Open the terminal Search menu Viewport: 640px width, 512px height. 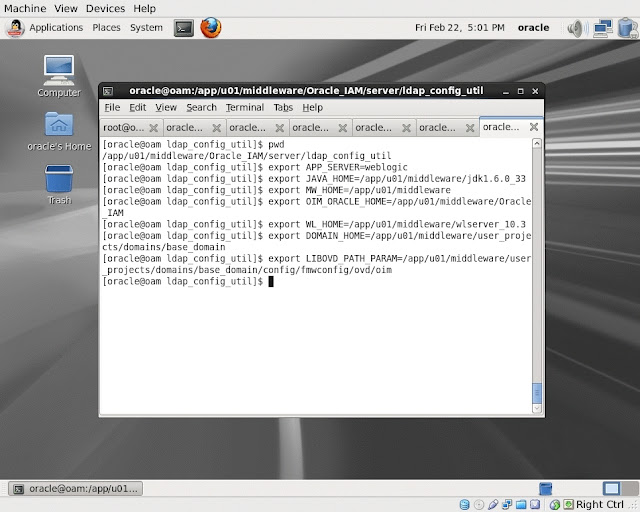pyautogui.click(x=201, y=107)
